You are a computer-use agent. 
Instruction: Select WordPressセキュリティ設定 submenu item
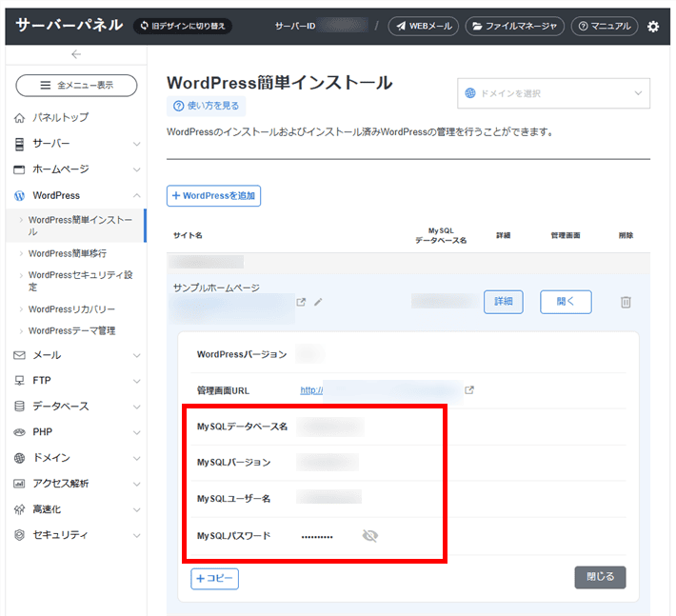tap(81, 281)
